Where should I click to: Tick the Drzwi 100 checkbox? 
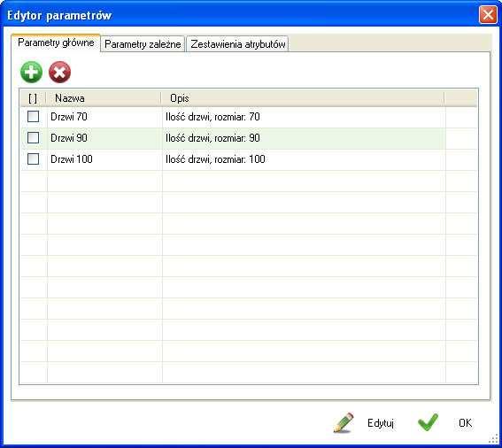(x=34, y=158)
